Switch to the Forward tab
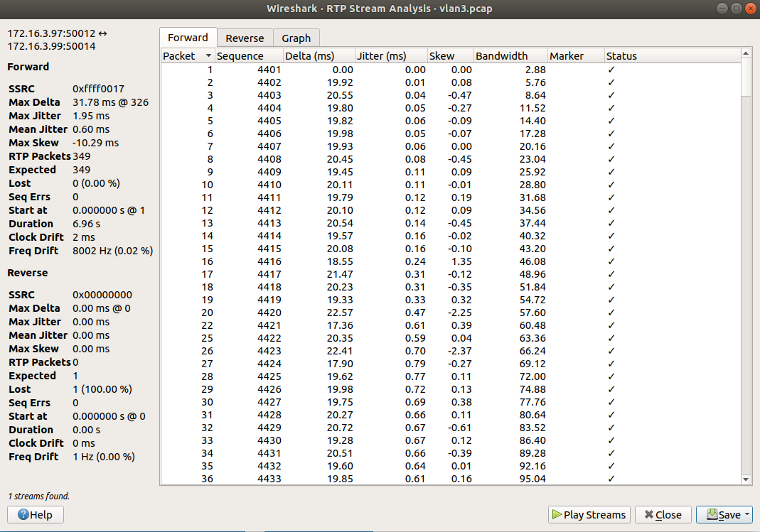This screenshot has height=532, width=760. point(188,38)
